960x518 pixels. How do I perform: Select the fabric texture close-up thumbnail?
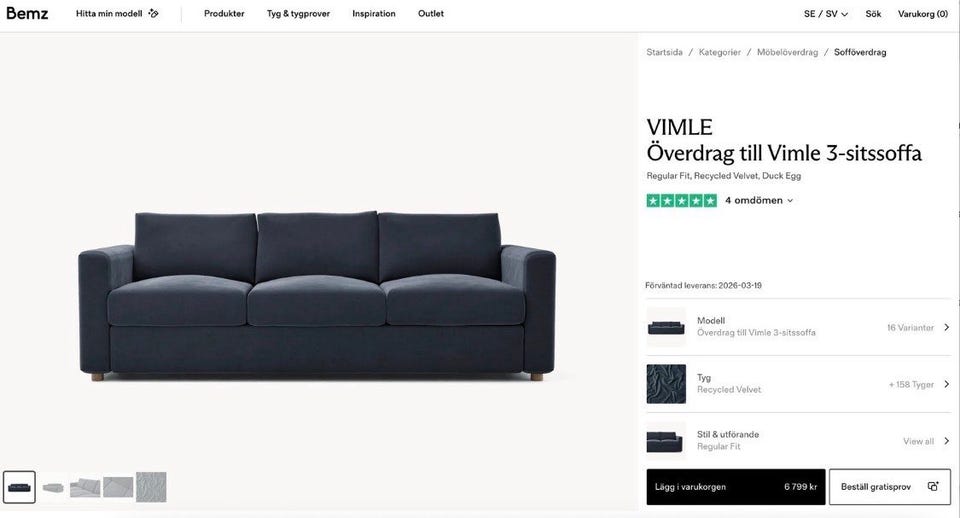point(151,487)
